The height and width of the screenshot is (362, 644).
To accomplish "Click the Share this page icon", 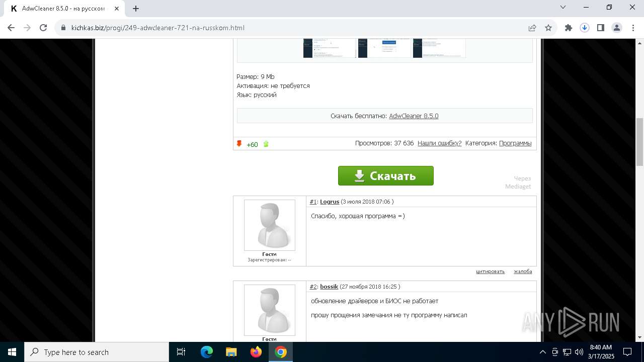I will click(532, 28).
